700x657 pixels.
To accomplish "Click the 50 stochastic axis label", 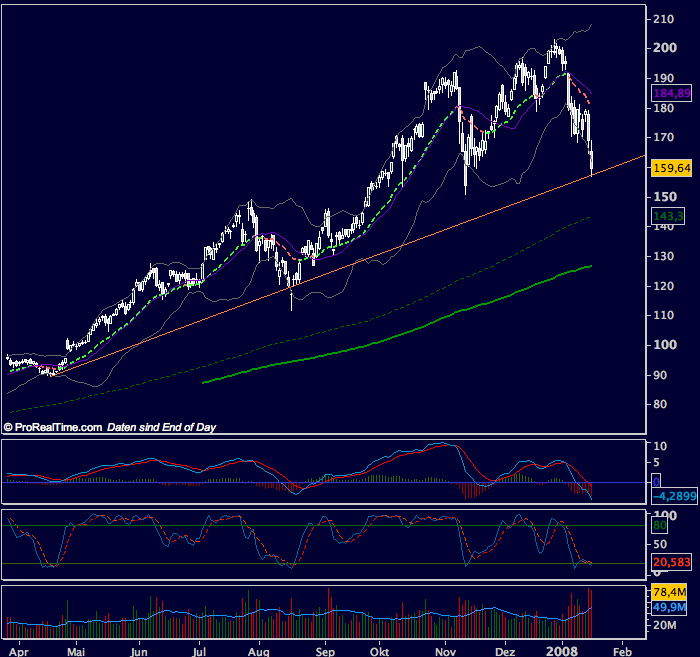I will click(x=660, y=544).
